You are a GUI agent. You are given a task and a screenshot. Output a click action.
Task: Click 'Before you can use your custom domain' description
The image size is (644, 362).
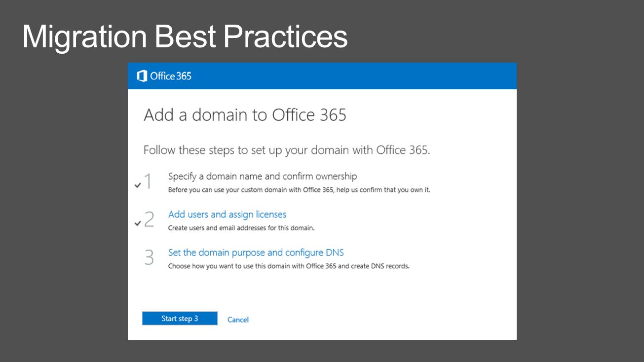tap(299, 190)
